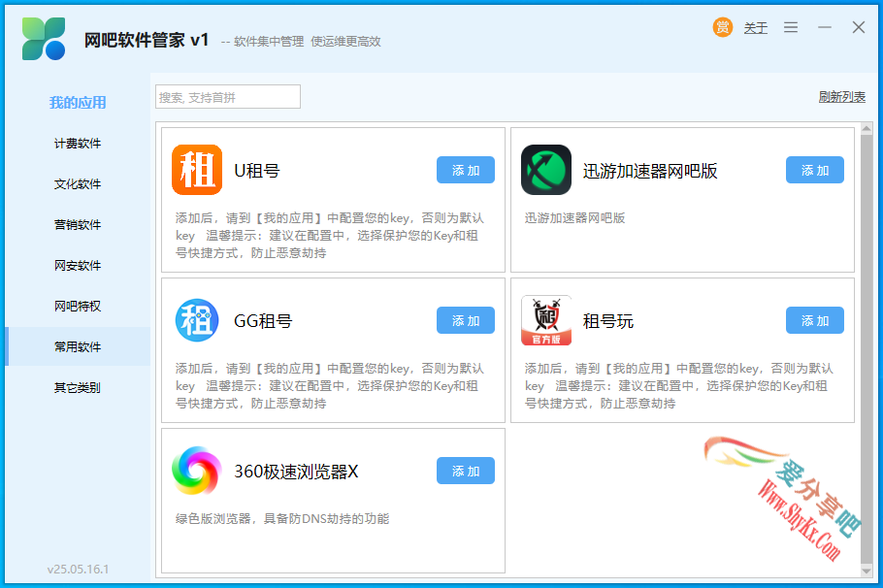The image size is (883, 588).
Task: Add 360极速浏览器X via 添加 button
Action: coord(466,471)
